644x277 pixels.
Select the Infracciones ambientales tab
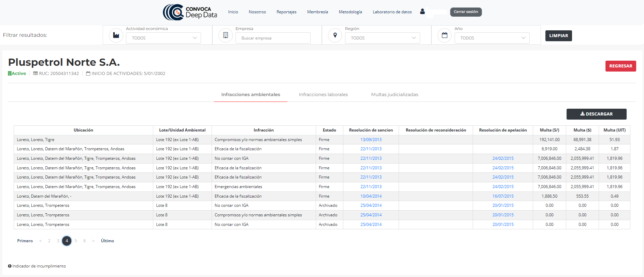pos(251,95)
